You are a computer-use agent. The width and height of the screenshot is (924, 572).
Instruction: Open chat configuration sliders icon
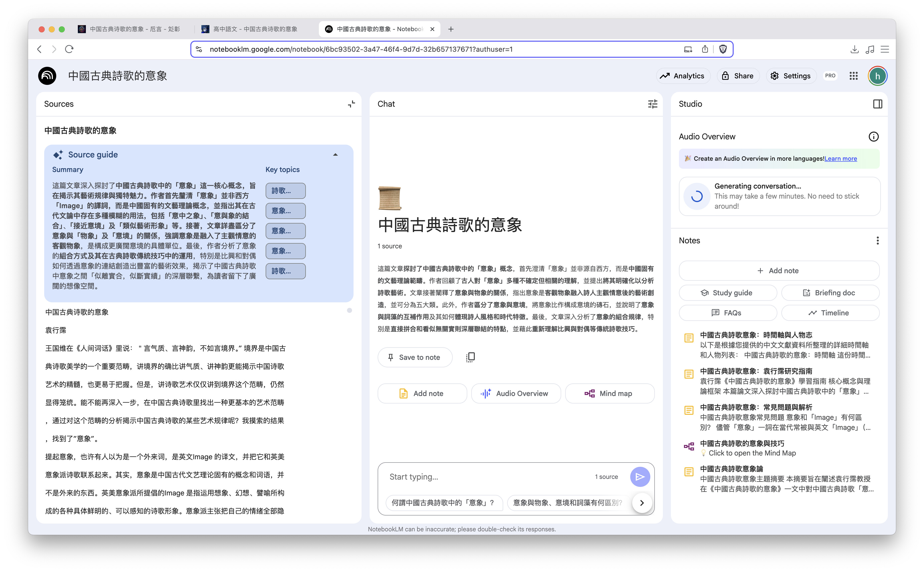(652, 104)
